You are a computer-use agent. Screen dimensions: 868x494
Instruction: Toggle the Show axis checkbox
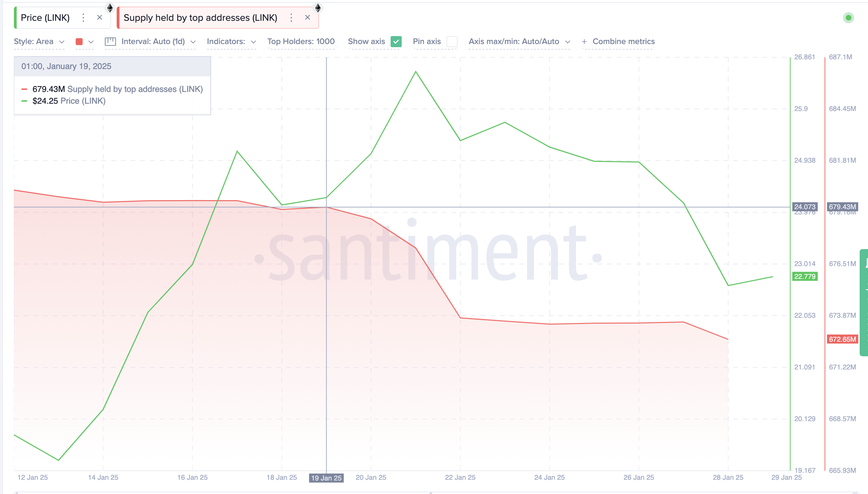[x=396, y=42]
